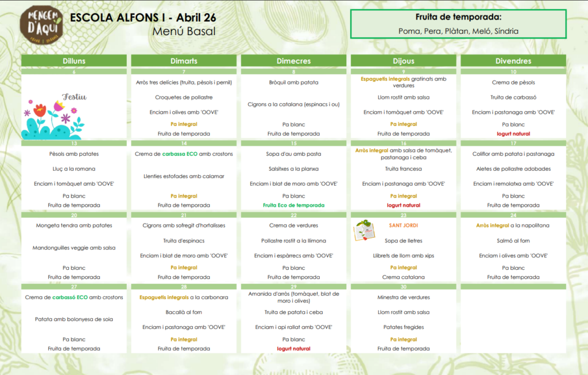This screenshot has height=375, width=588.
Task: Click the Poma, Pera, Plàtan fruit list
Action: (458, 32)
